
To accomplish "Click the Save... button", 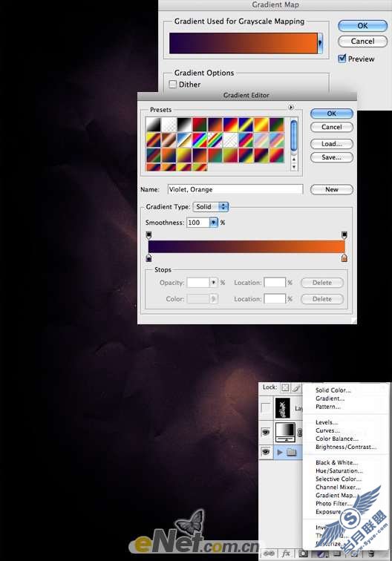I will 332,157.
